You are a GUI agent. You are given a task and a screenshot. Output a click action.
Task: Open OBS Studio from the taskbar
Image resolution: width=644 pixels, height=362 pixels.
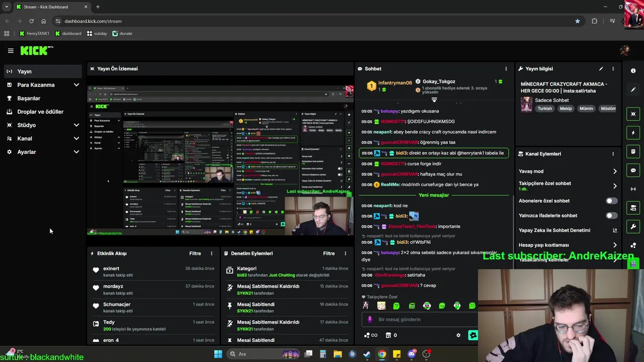click(426, 354)
